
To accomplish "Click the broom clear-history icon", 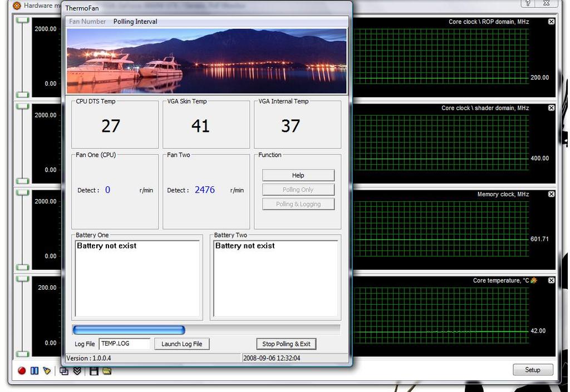I will 47,371.
